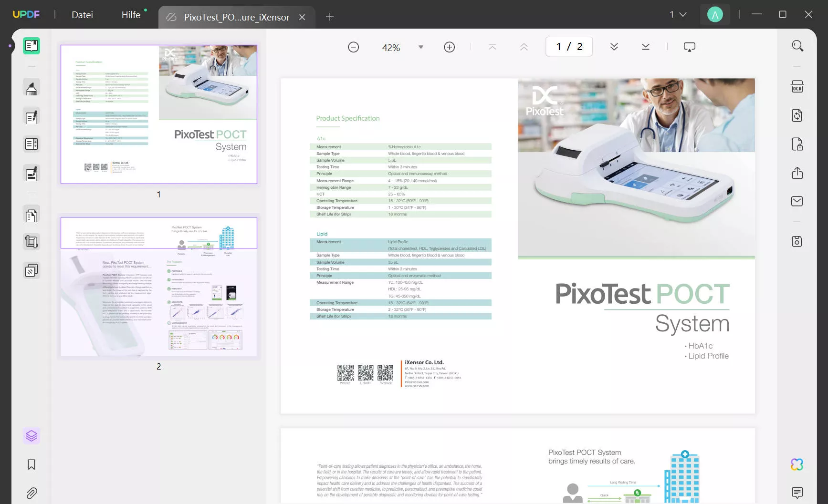The height and width of the screenshot is (504, 828).
Task: Send the file by email icon
Action: (x=797, y=201)
